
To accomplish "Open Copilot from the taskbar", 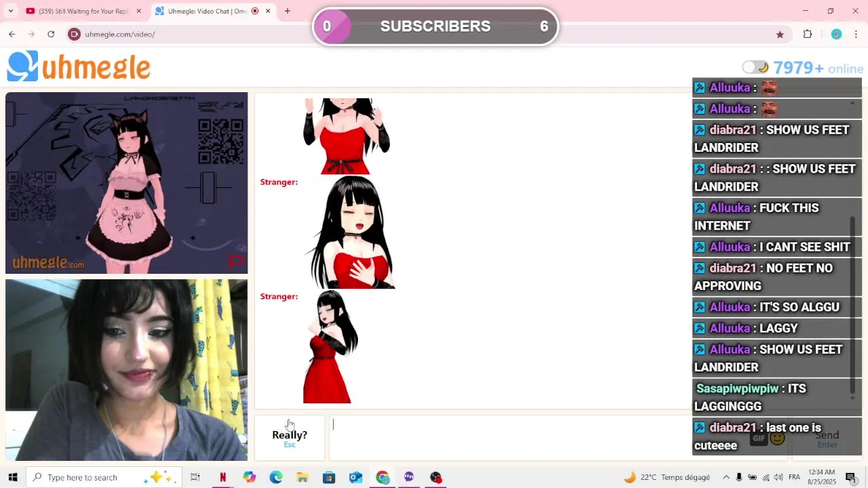I will coord(250,477).
